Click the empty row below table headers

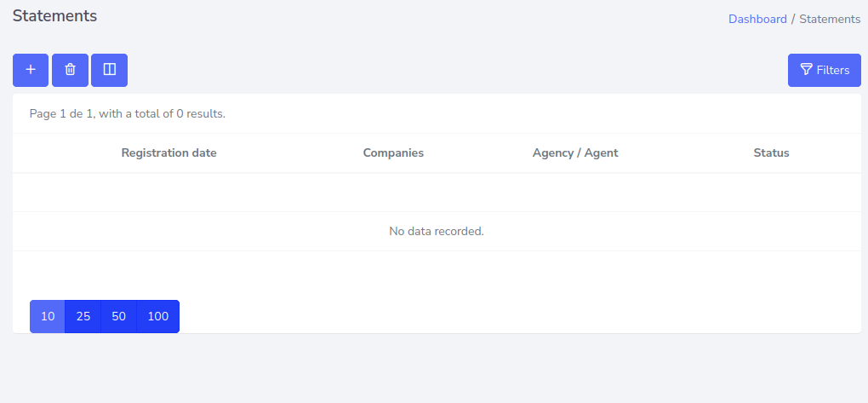tap(437, 193)
